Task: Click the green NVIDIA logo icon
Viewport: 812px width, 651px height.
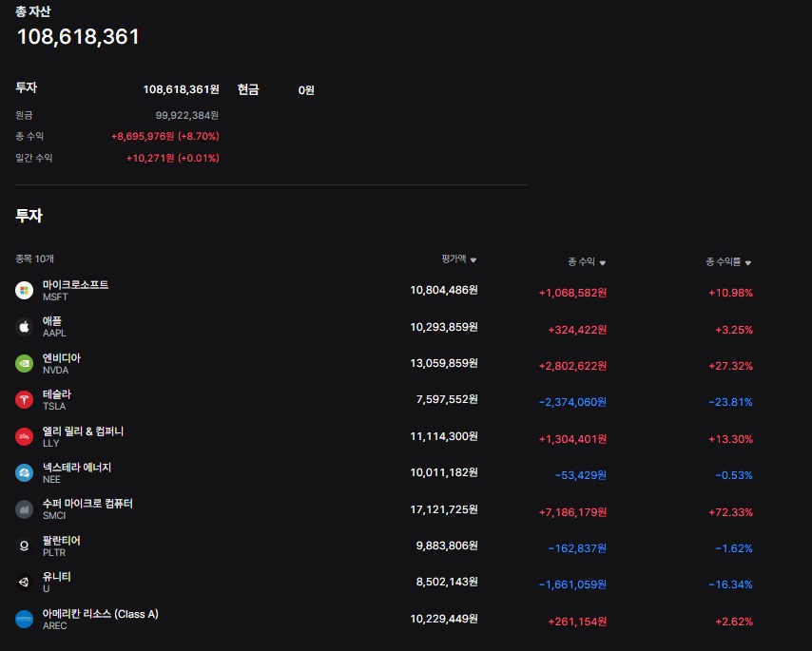Action: [x=24, y=363]
